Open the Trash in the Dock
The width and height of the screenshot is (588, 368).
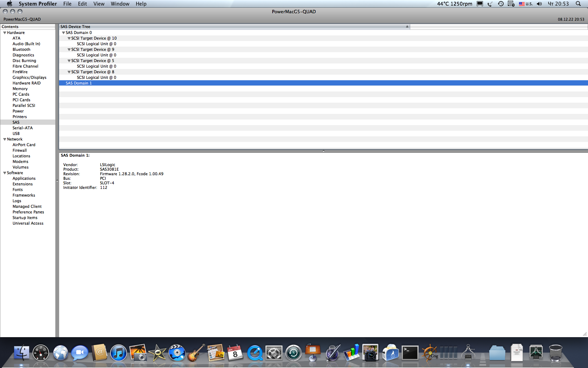[x=555, y=353]
